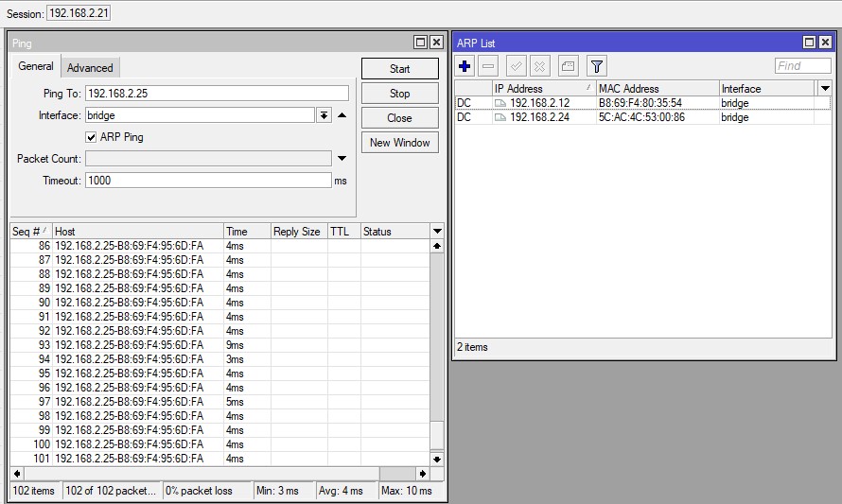Click the 2 items status in ARP List
This screenshot has height=504, width=842.
coord(472,347)
